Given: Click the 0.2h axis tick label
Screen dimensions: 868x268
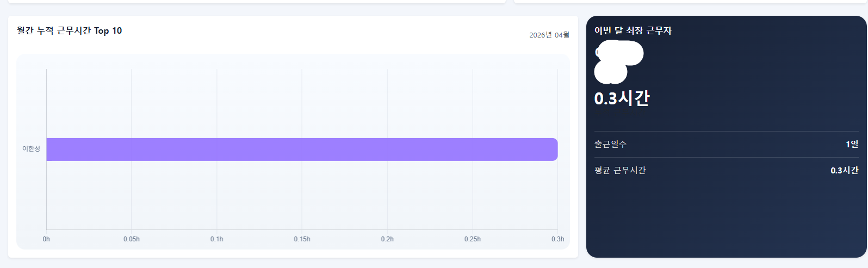Looking at the screenshot, I should click(387, 239).
